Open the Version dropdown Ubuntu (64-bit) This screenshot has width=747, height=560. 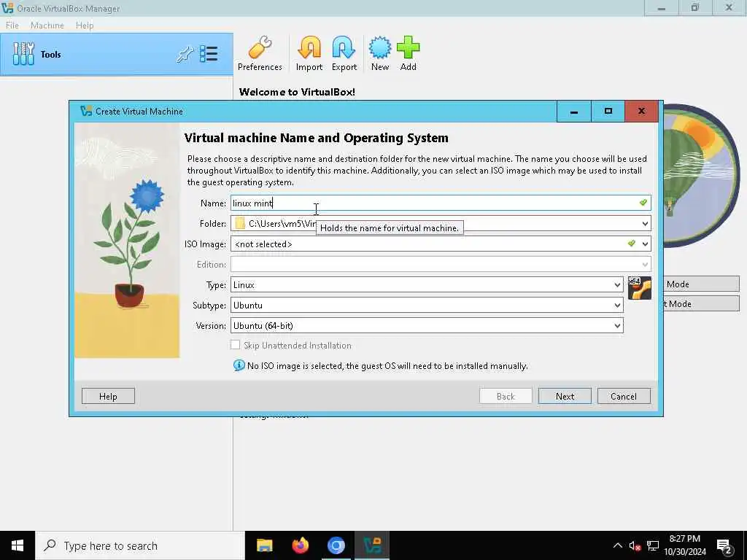point(427,326)
